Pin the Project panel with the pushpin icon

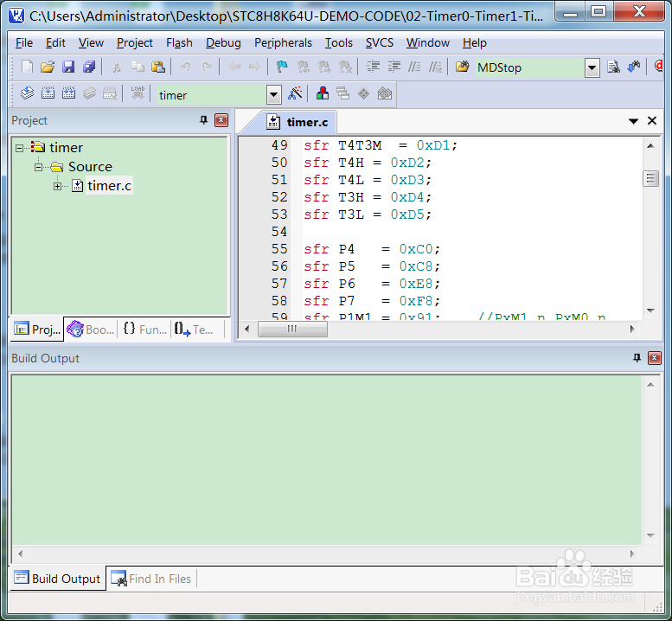(x=203, y=120)
